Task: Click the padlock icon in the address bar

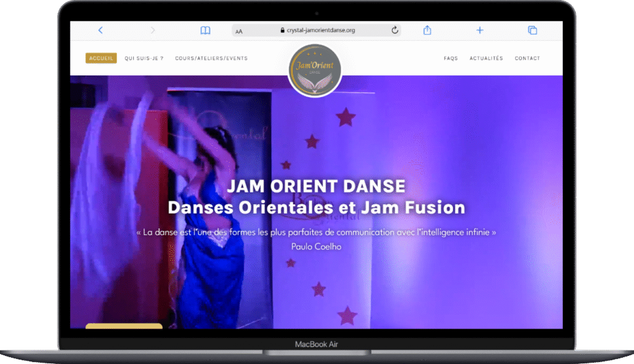Action: 282,30
